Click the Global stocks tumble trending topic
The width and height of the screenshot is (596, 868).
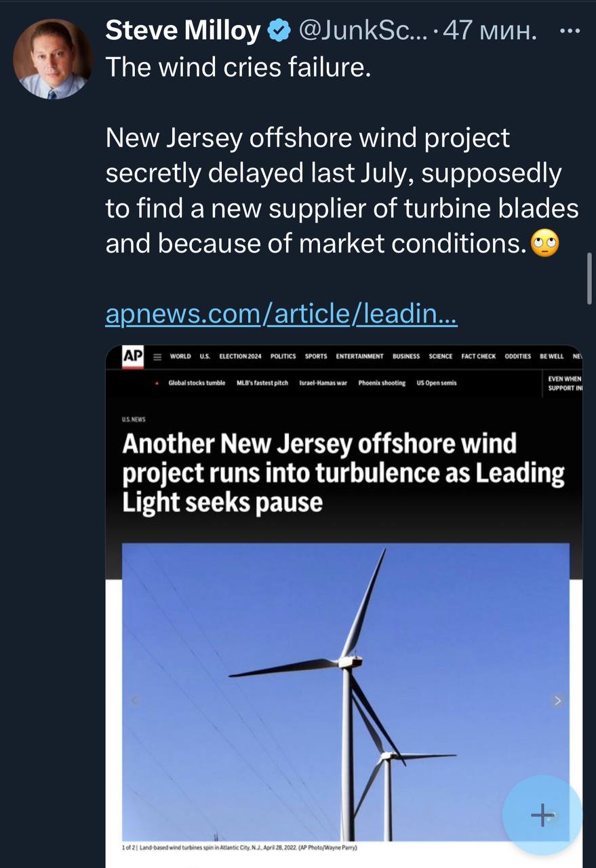click(x=197, y=383)
